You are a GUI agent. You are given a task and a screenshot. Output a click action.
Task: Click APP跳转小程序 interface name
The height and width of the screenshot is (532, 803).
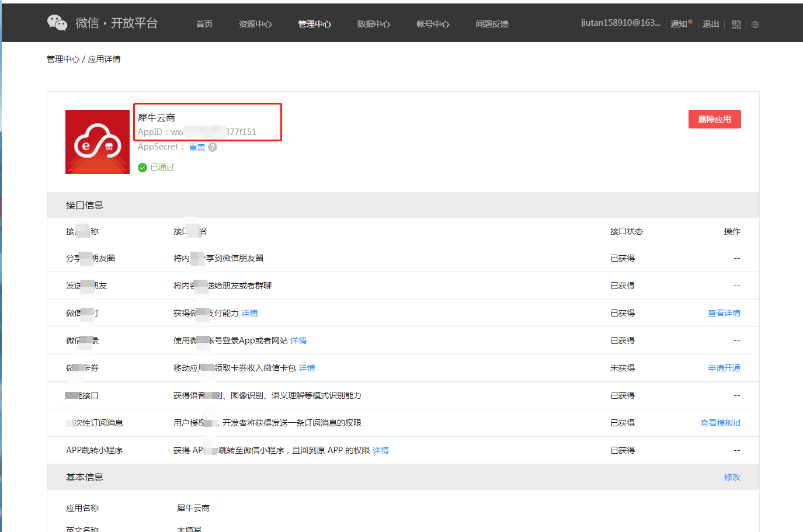click(94, 450)
